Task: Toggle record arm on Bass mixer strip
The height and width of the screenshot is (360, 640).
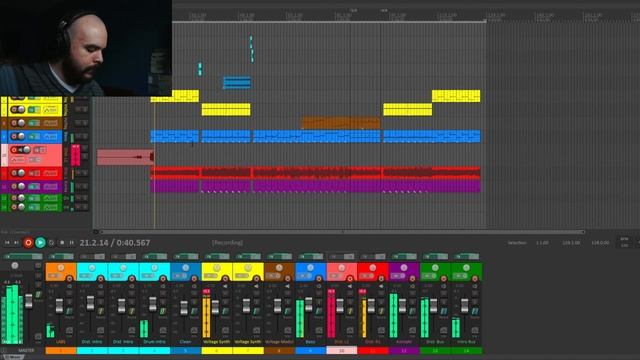Action: [x=319, y=279]
